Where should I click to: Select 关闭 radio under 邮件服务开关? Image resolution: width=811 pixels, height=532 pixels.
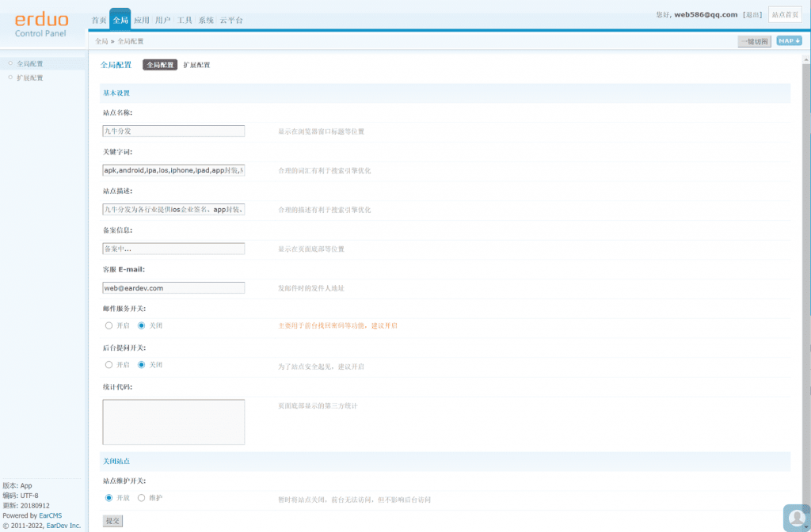click(x=142, y=325)
